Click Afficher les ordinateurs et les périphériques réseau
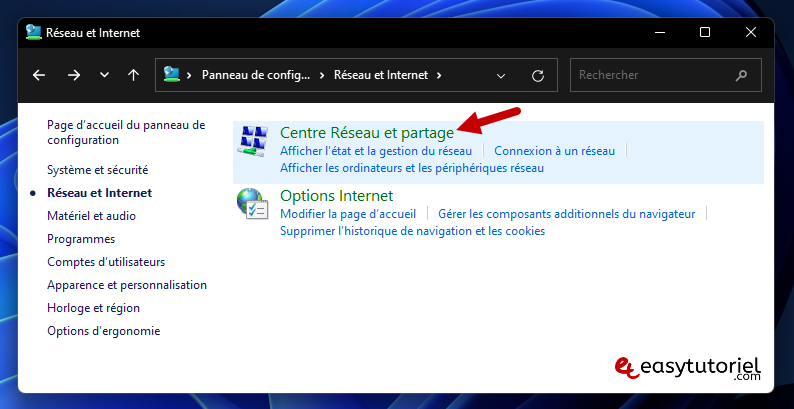This screenshot has height=409, width=794. (x=412, y=168)
